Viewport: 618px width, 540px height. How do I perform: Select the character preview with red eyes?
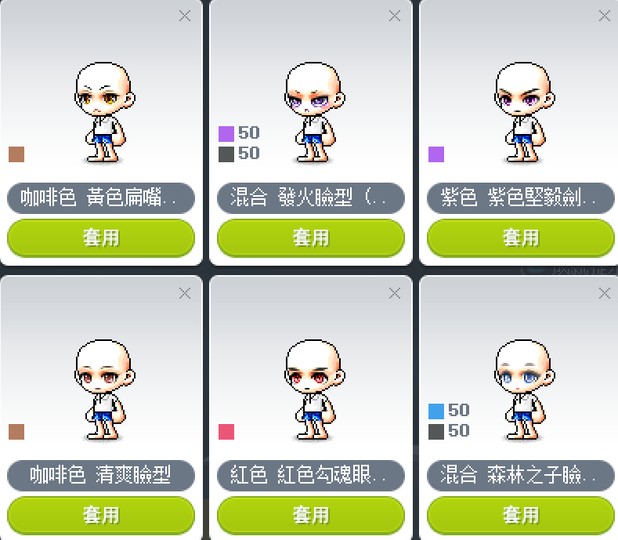pos(314,390)
